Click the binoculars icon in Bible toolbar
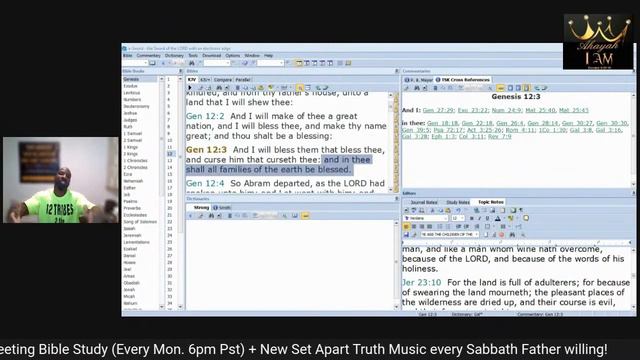 pyautogui.click(x=219, y=87)
